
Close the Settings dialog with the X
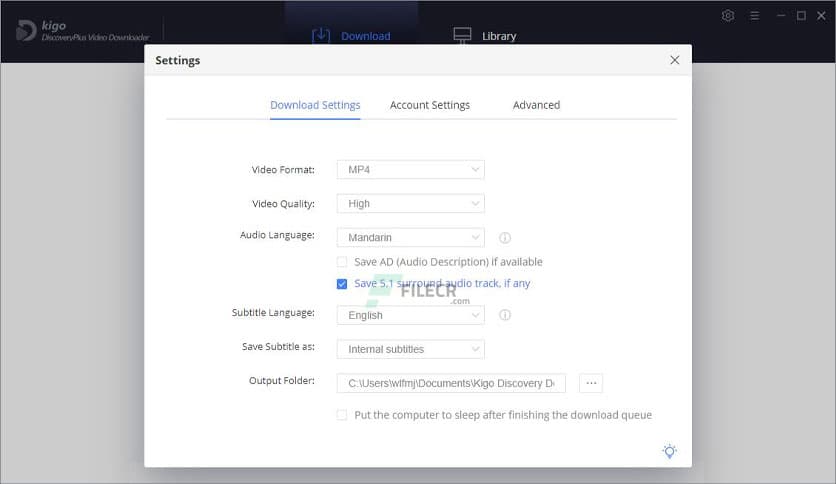point(674,60)
